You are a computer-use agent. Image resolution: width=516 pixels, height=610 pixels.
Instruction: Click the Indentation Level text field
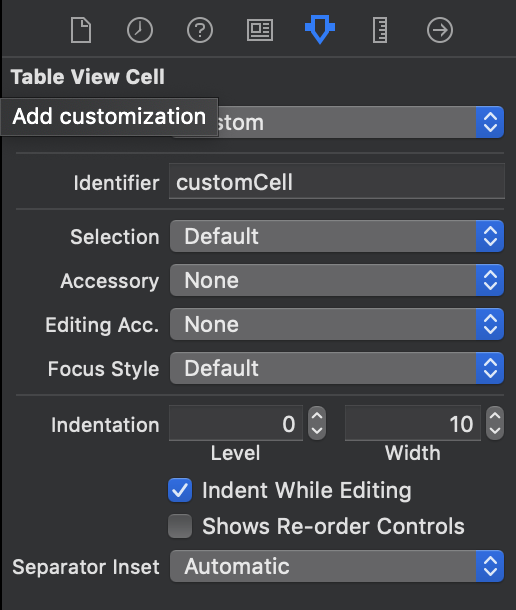tap(236, 423)
